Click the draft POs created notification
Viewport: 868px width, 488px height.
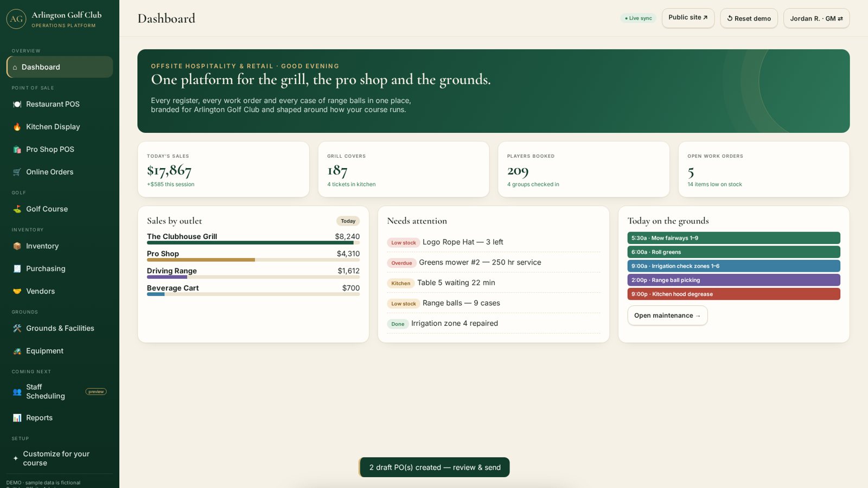(435, 467)
